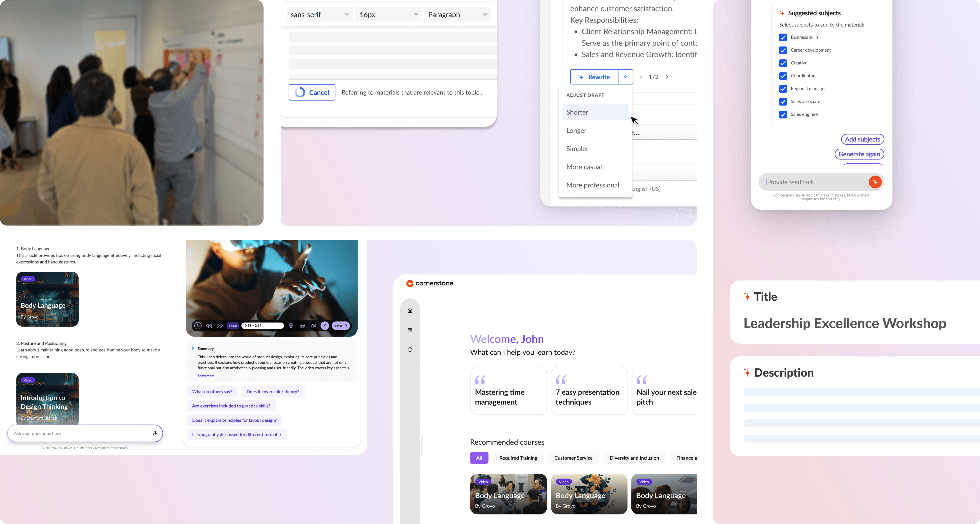
Task: Click the volume speaker icon
Action: tap(313, 326)
